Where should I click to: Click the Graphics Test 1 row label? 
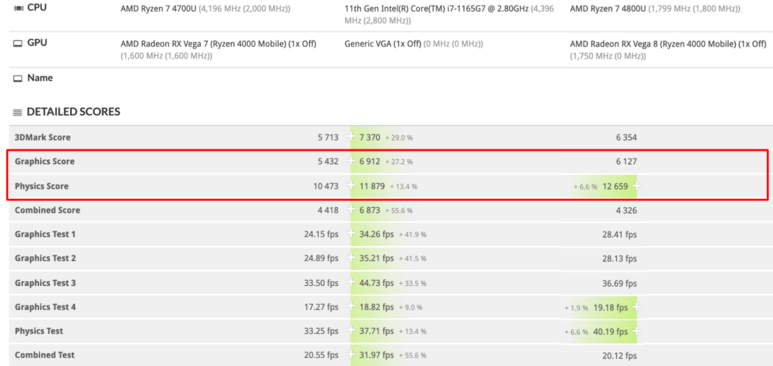pos(45,234)
